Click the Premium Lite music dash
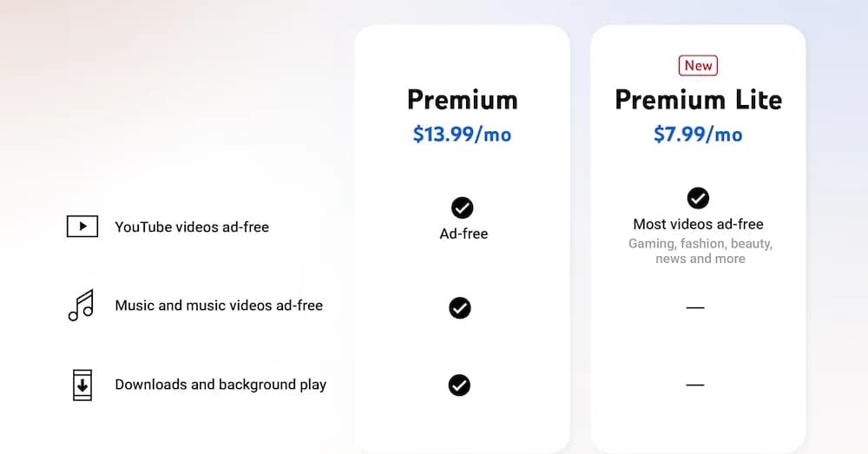Viewport: 868px width, 454px height. click(x=694, y=307)
